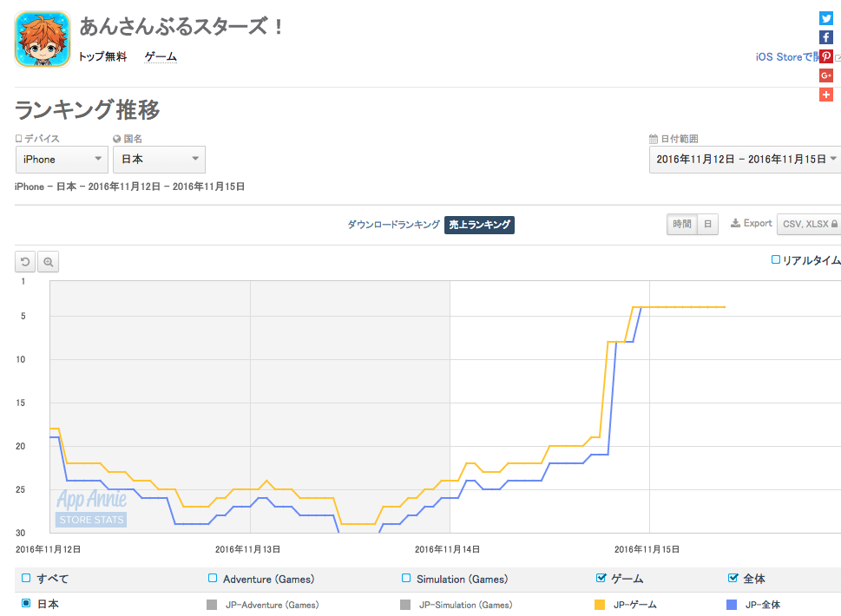Viewport: 841px width, 616px height.
Task: Click the yellow JP-ゲーム legend swatch
Action: click(600, 605)
